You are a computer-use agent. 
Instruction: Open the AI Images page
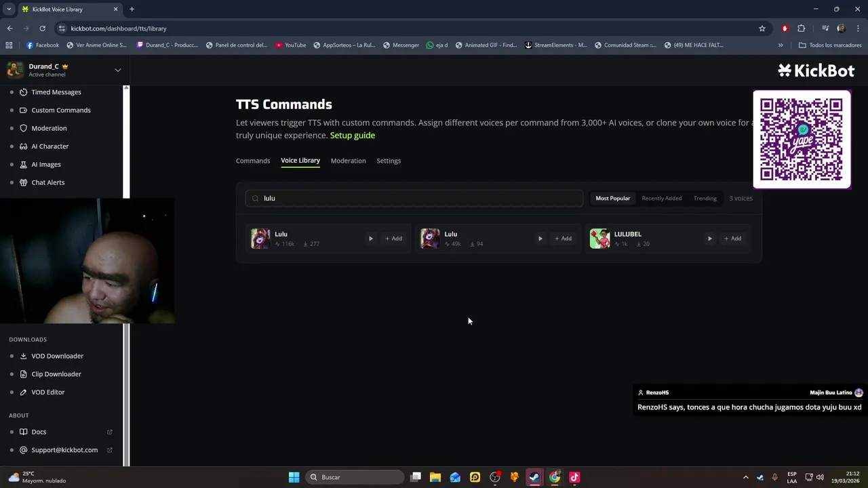[45, 164]
